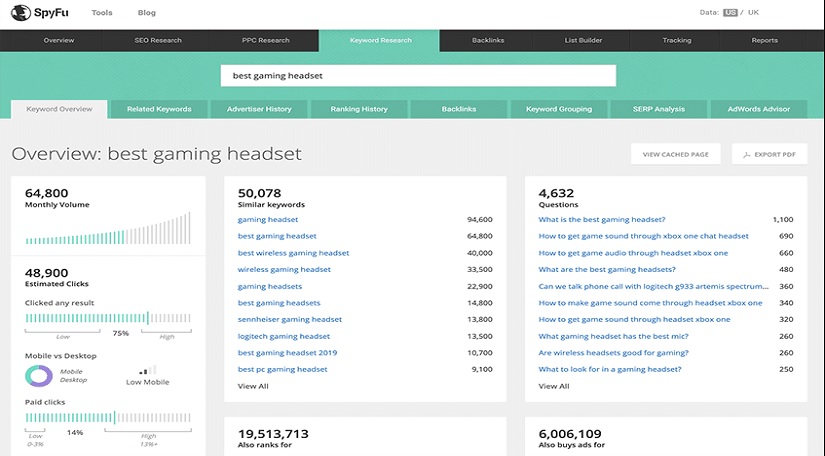The width and height of the screenshot is (825, 456).
Task: Open List Builder section
Action: click(583, 40)
